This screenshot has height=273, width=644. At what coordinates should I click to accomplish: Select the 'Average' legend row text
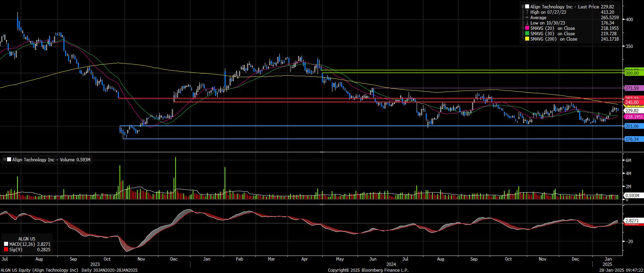coord(538,17)
